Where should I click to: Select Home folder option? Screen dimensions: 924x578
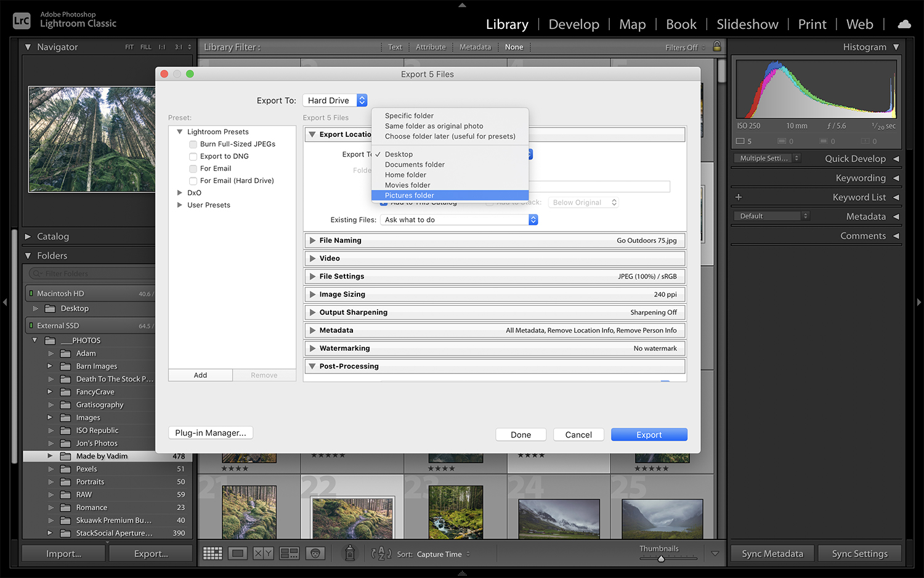[x=450, y=175]
